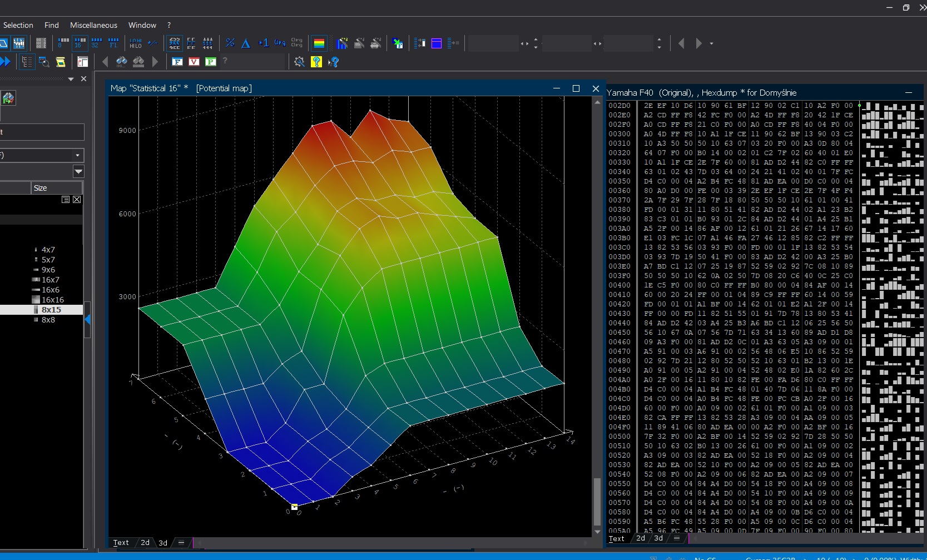
Task: Toggle the 16-bit data format button
Action: (80, 43)
